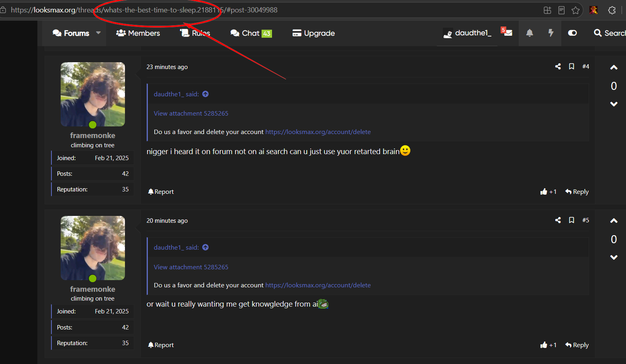Click the Posts value 42 in post #4

[125, 174]
